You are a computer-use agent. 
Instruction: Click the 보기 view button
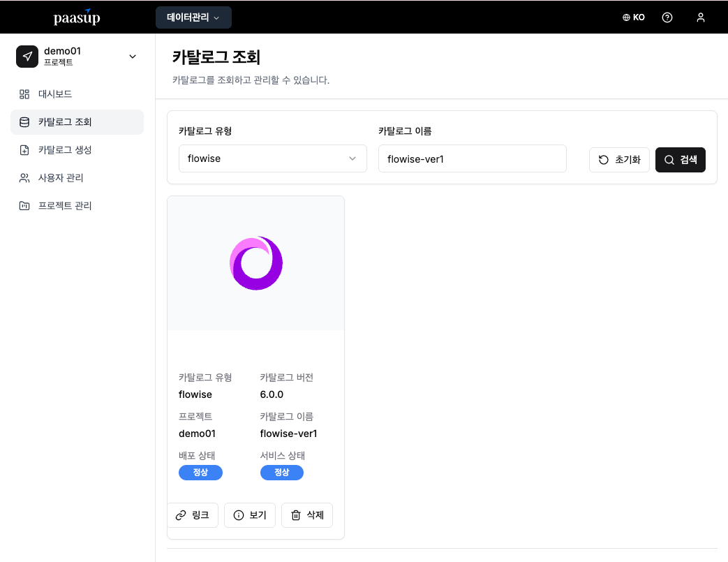(250, 515)
